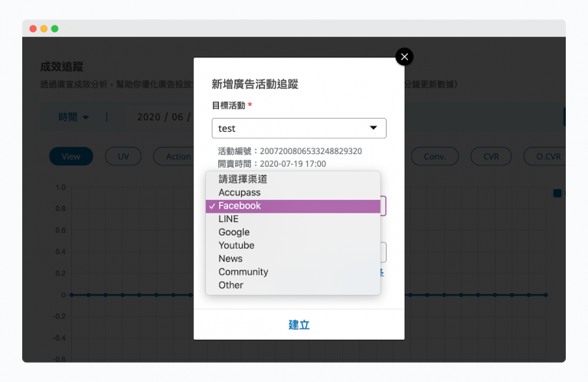Image resolution: width=588 pixels, height=382 pixels.
Task: Open the 時間 time filter dropdown
Action: tap(73, 117)
